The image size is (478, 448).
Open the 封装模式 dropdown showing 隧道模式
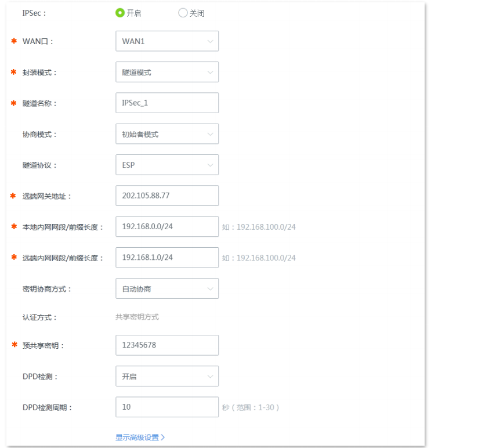pyautogui.click(x=167, y=72)
